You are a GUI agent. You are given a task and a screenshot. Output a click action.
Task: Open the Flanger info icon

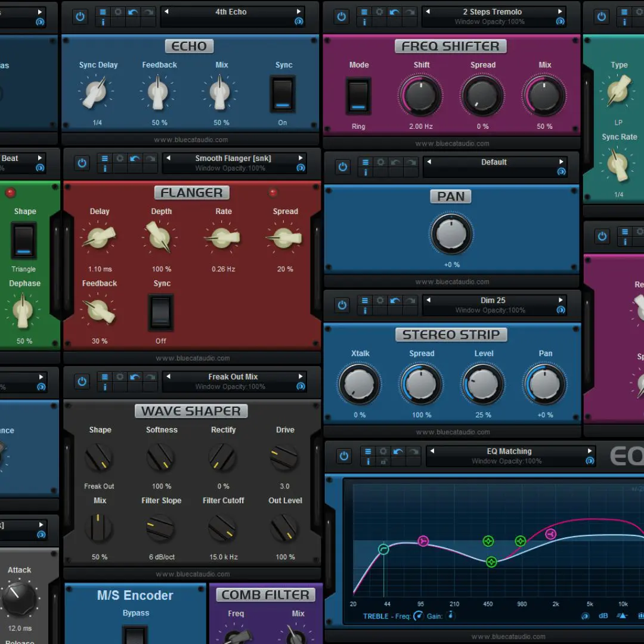[x=104, y=169]
